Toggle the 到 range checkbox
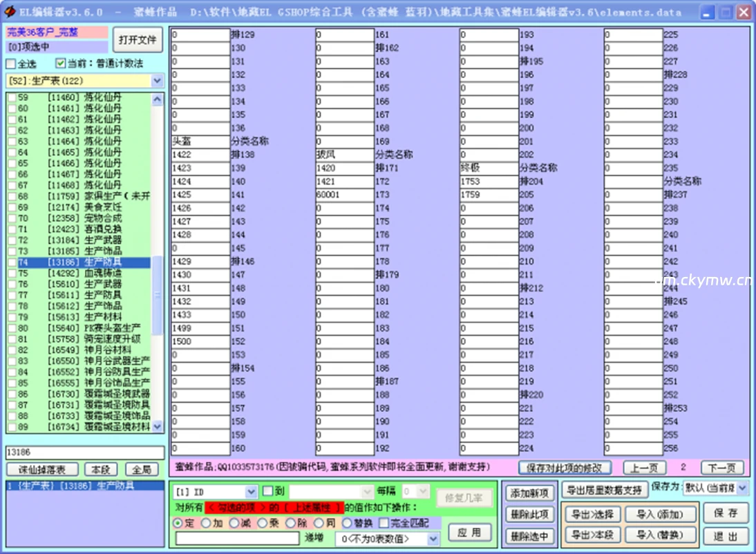The height and width of the screenshot is (554, 756). [x=267, y=491]
